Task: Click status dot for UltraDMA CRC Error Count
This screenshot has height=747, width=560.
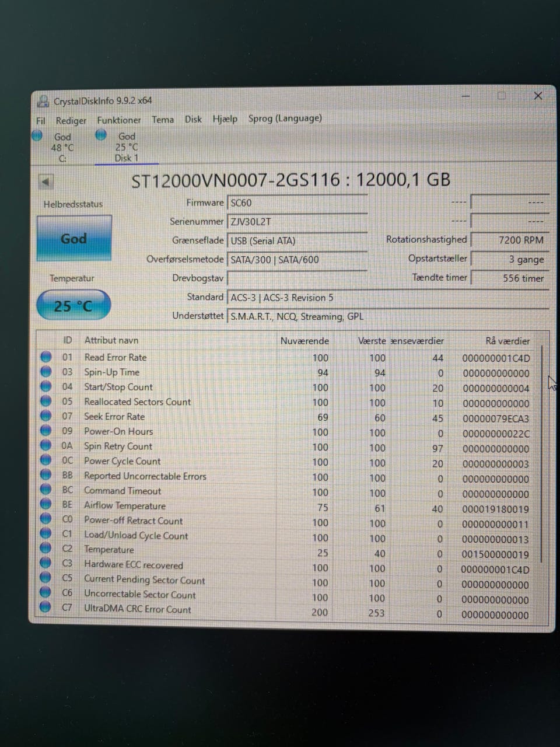Action: coord(45,608)
